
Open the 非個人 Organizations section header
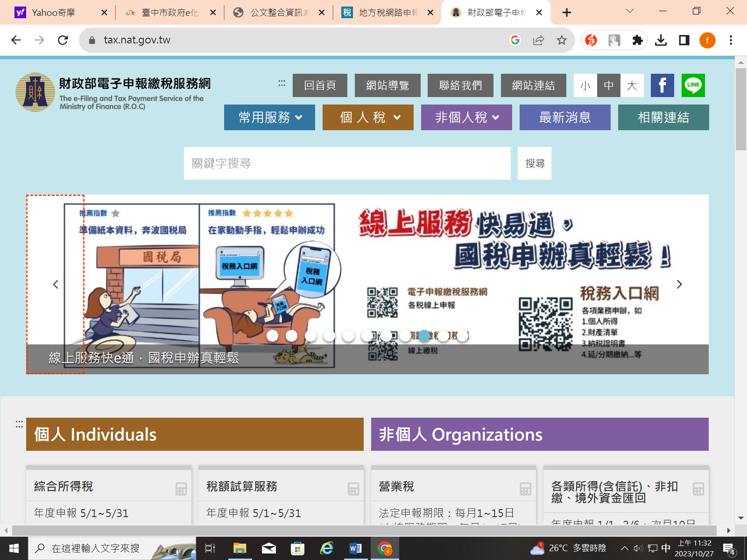click(540, 434)
